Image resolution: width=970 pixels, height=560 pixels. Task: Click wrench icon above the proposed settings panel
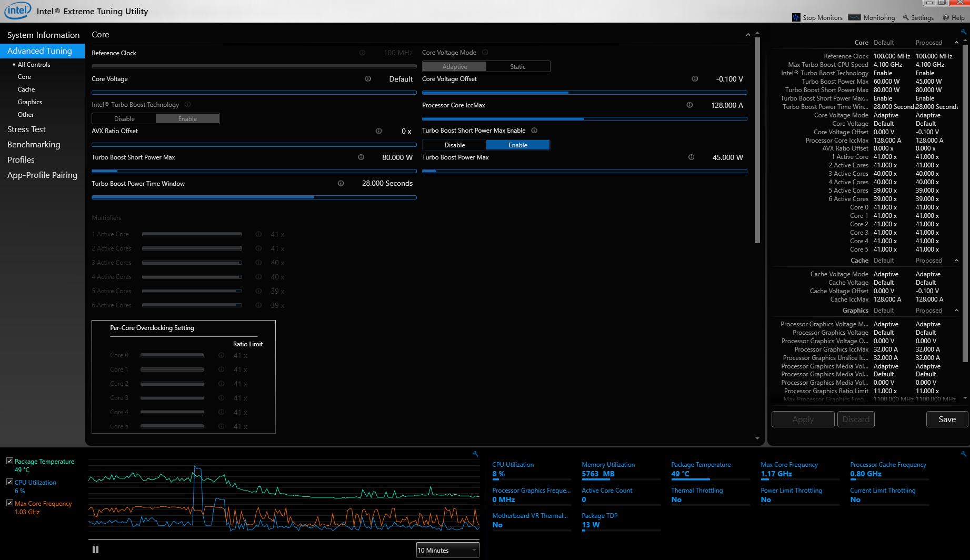[964, 32]
